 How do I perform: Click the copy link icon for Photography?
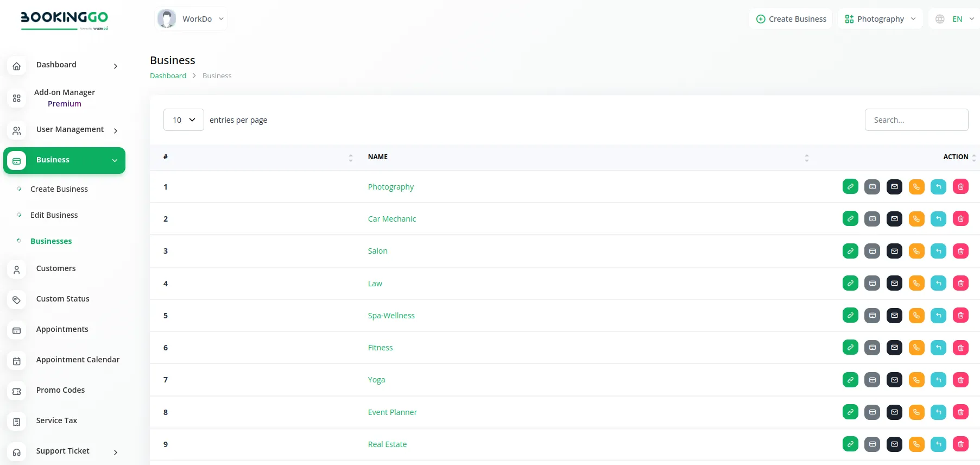pos(850,187)
